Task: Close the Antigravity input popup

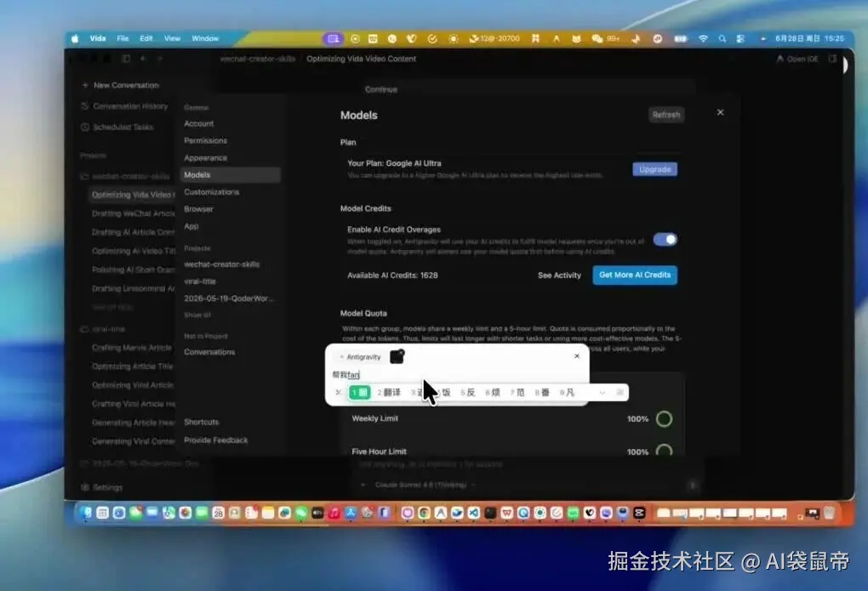Action: pos(577,356)
